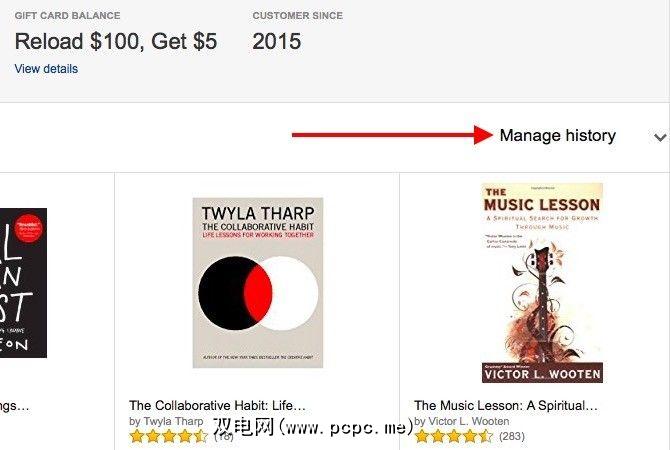Click the 2015 customer since value
The image size is (670, 450).
[x=276, y=41]
